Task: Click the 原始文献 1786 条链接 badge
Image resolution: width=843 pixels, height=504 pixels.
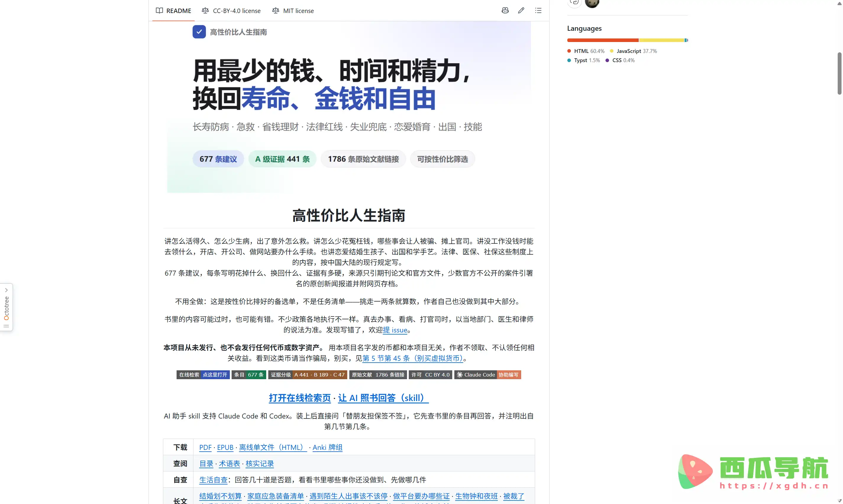Action: (378, 375)
